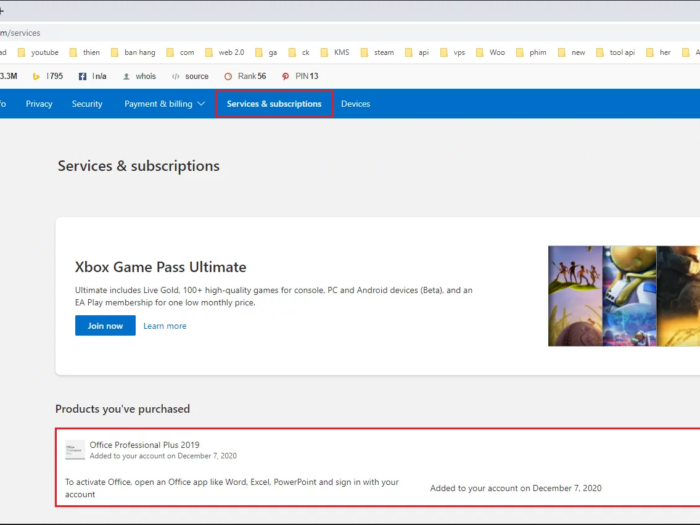
Task: Open the vps bookmark folder
Action: coord(452,52)
